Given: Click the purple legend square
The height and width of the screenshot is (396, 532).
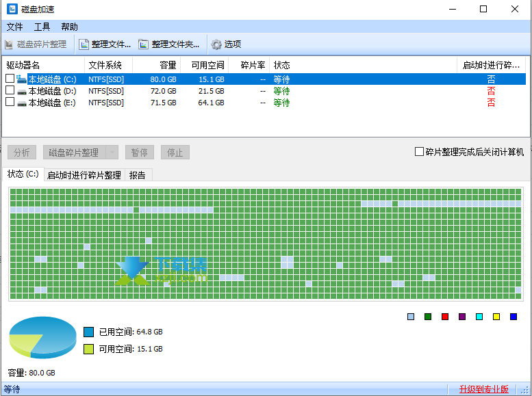Looking at the screenshot, I should pyautogui.click(x=462, y=317).
